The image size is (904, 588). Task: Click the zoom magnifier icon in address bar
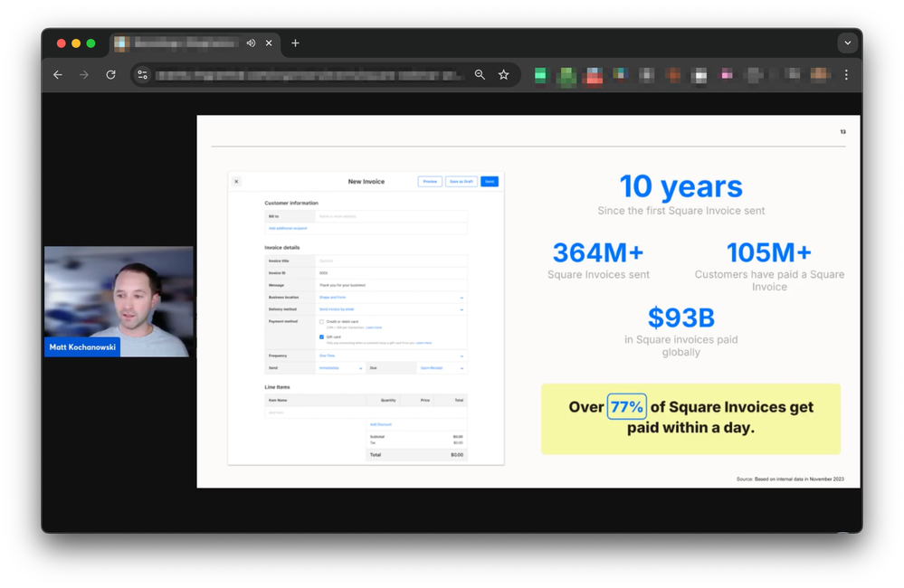click(x=480, y=75)
